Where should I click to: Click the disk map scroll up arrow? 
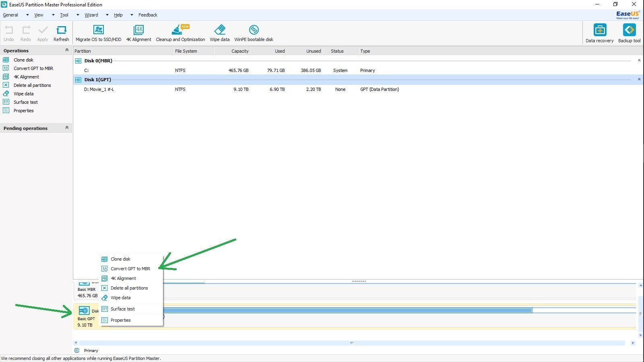[640, 285]
